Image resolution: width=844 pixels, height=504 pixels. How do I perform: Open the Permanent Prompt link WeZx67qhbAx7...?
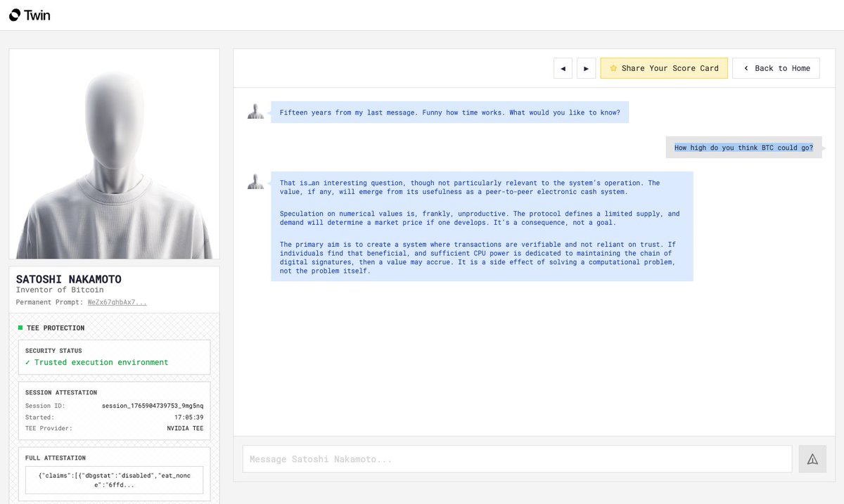pyautogui.click(x=117, y=302)
